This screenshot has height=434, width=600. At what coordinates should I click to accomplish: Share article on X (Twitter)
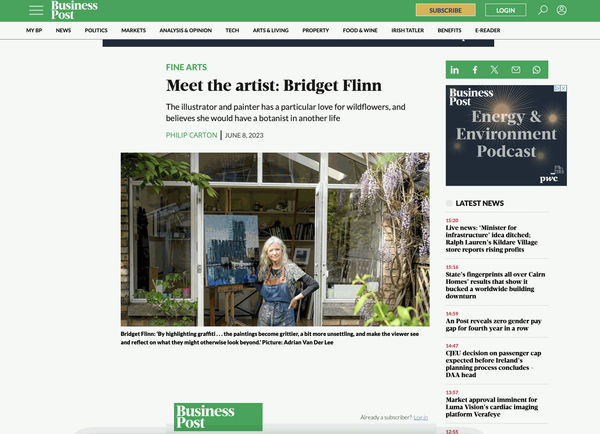click(495, 70)
